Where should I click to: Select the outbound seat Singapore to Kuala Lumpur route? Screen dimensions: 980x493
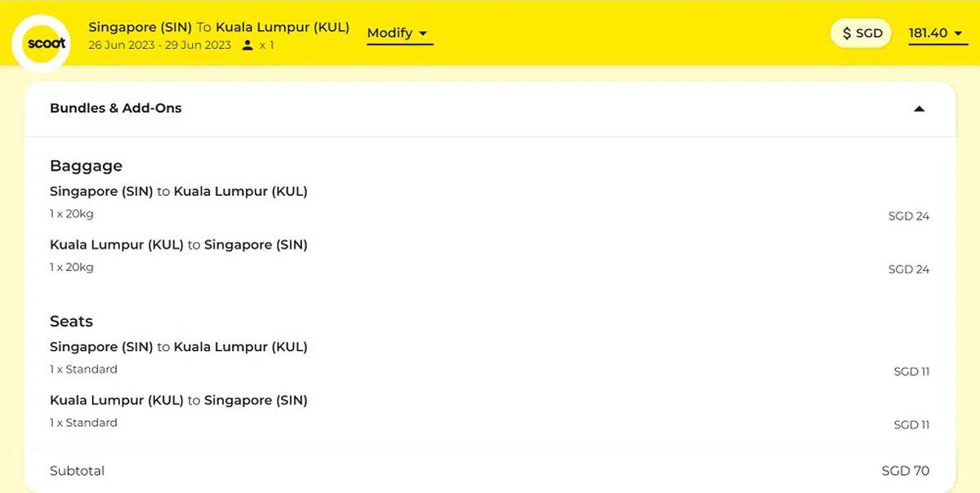coord(178,347)
